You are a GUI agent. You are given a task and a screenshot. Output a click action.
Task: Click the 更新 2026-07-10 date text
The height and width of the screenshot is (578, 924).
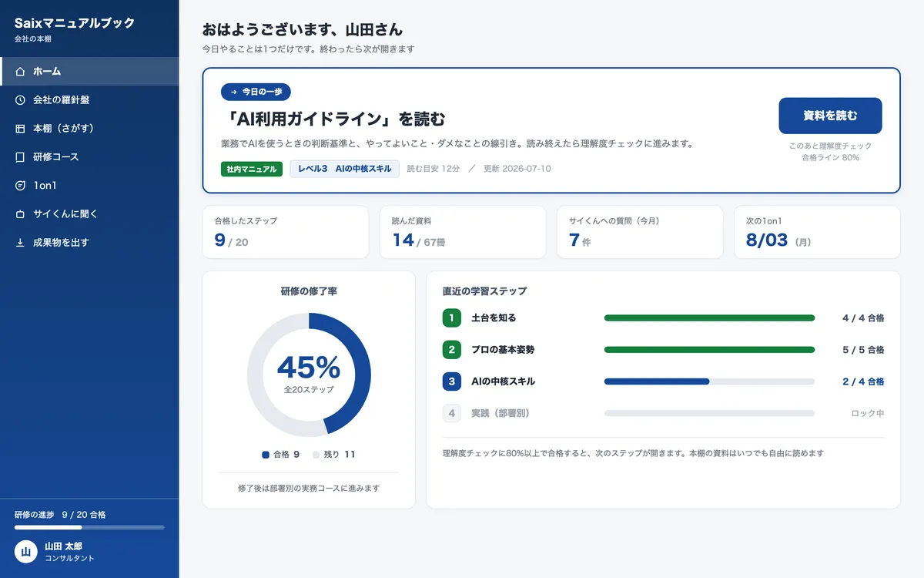point(517,169)
